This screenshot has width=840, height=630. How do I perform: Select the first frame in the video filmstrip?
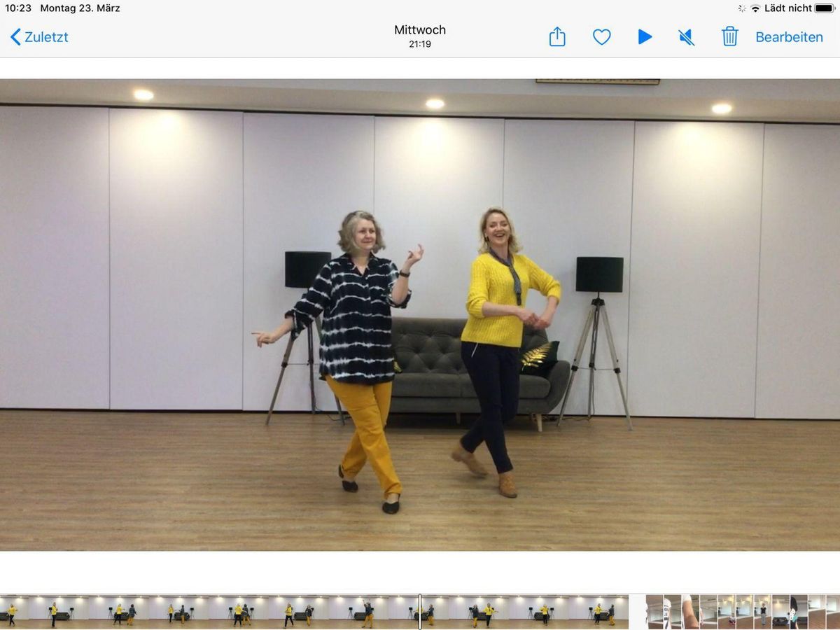coord(14,612)
